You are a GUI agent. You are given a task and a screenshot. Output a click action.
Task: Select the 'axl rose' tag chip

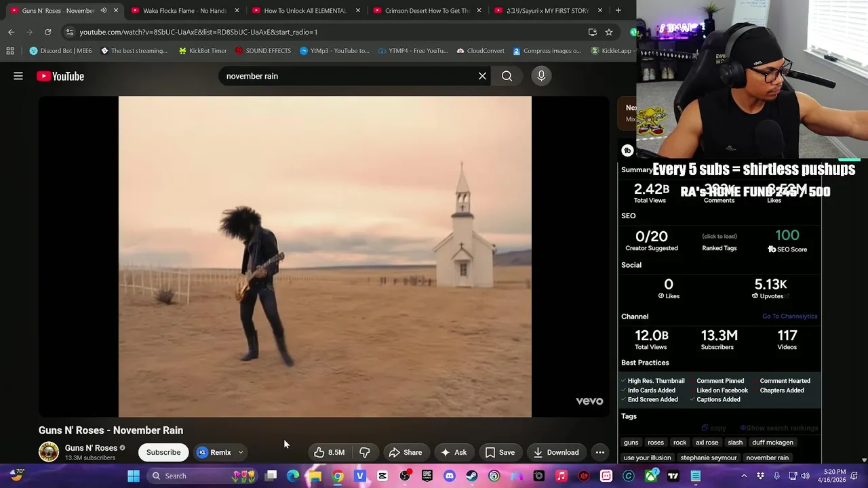(x=707, y=443)
